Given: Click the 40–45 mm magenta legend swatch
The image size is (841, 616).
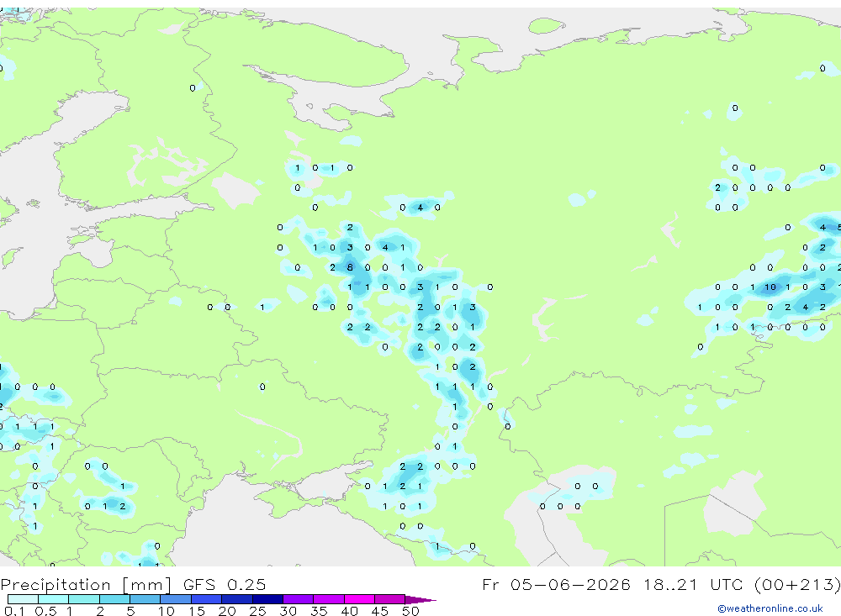Looking at the screenshot, I should point(359,599).
